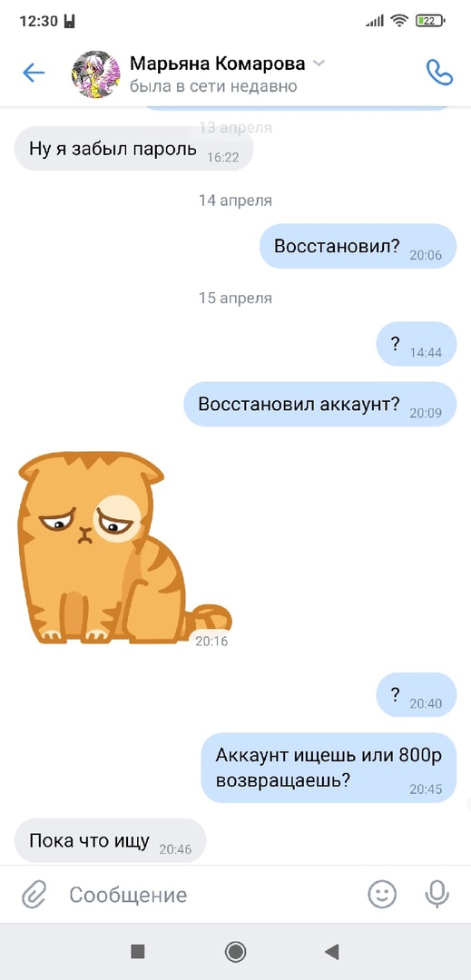Tap the Android recent apps square
This screenshot has height=980, width=471.
coord(138,952)
